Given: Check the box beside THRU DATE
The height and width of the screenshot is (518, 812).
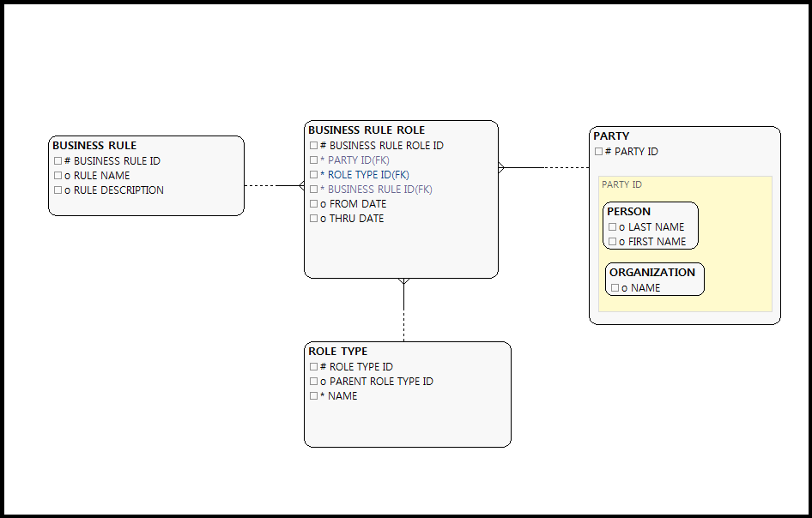Looking at the screenshot, I should tap(313, 219).
